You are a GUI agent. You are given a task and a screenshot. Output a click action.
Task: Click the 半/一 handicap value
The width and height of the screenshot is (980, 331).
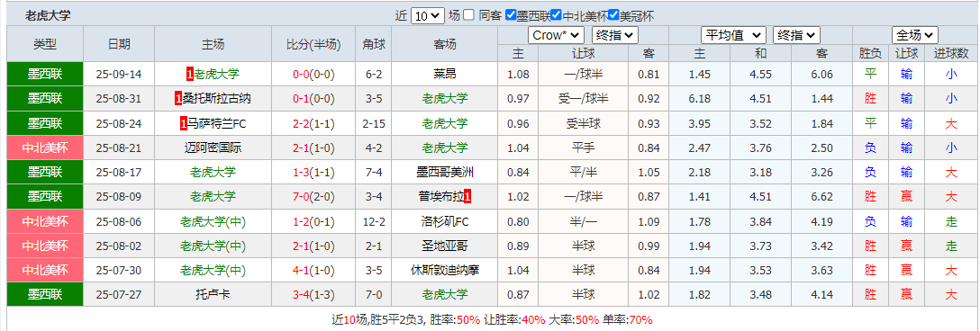coord(582,221)
